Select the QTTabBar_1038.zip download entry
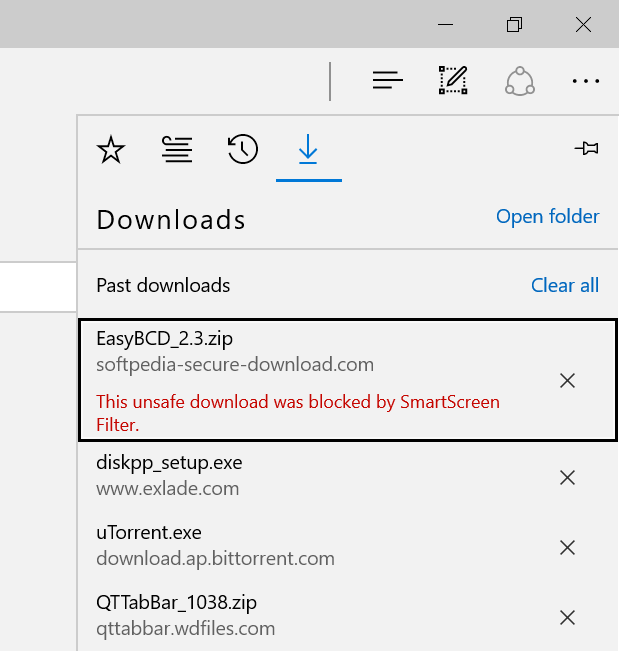619x651 pixels. 348,616
